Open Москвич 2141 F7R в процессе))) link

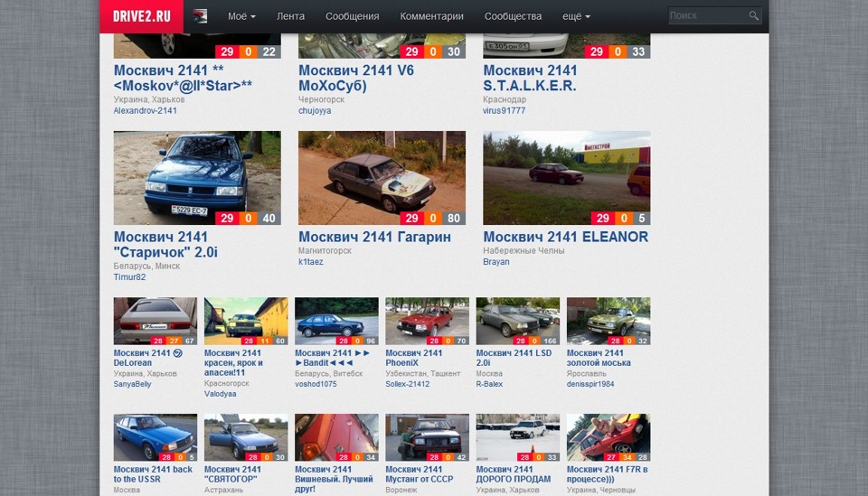[608, 474]
